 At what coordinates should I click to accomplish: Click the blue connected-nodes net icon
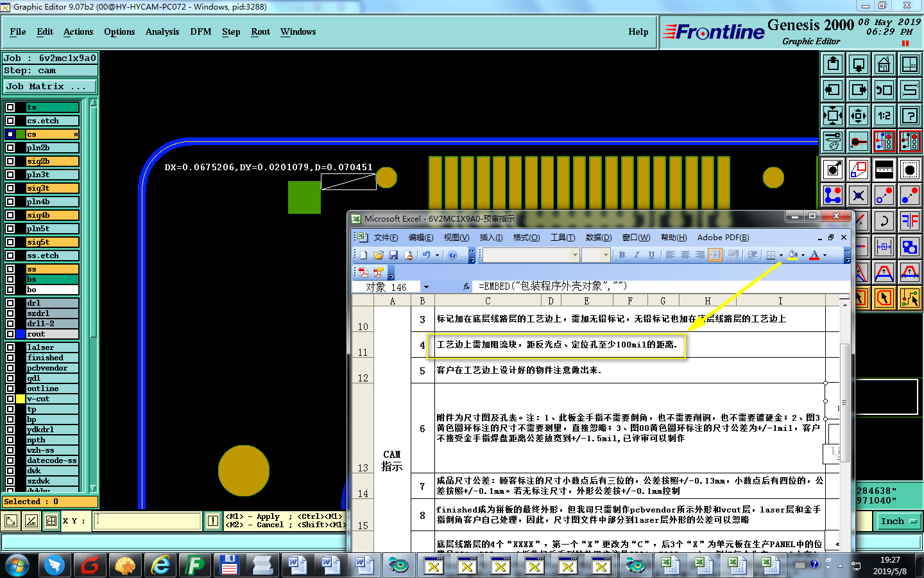point(833,195)
